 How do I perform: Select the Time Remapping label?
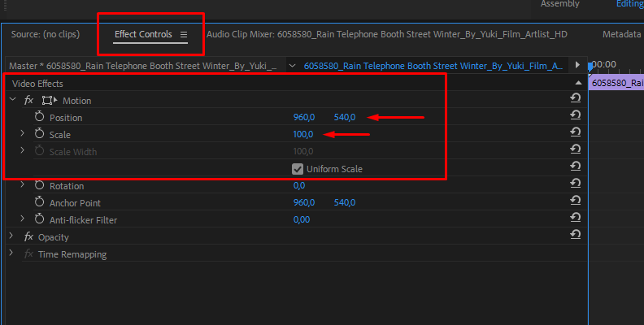72,254
